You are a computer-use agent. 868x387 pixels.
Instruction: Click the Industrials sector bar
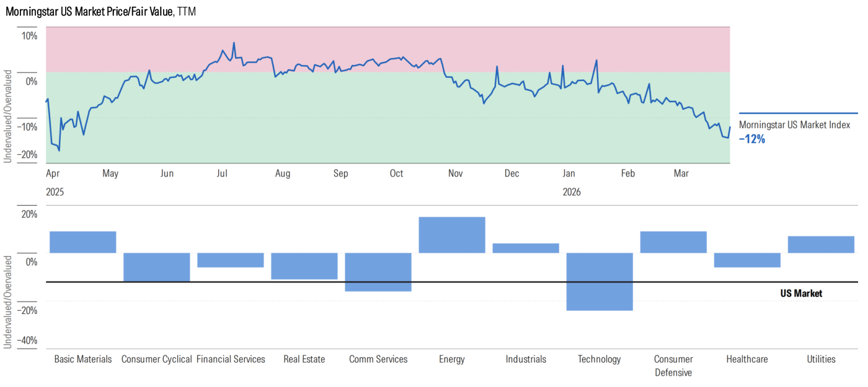tap(526, 248)
